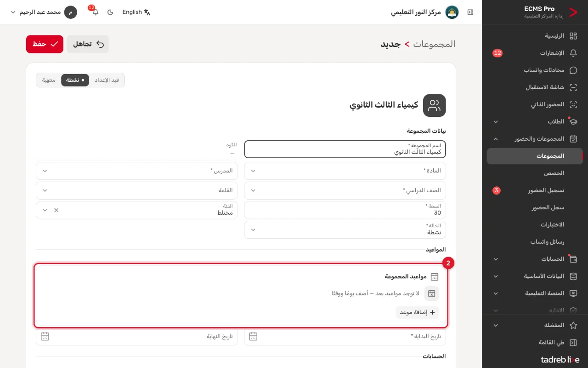Open the notifications bell in the top bar
Image resolution: width=588 pixels, height=368 pixels.
pos(95,12)
